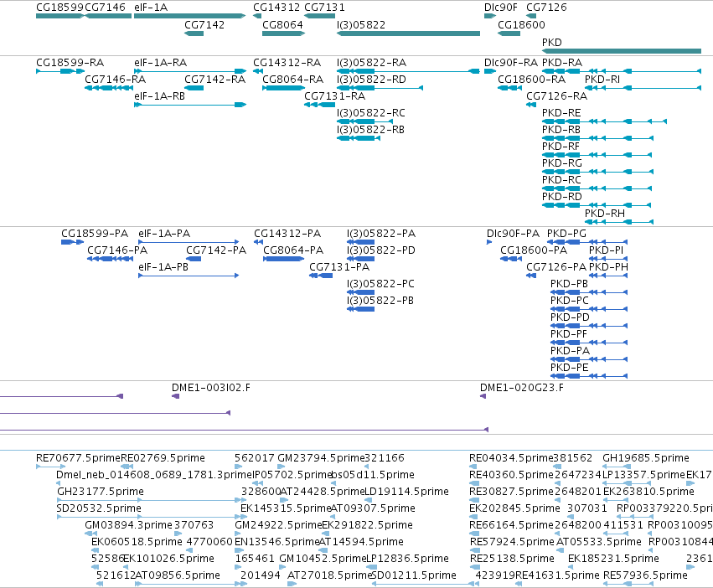The height and width of the screenshot is (588, 713).
Task: Click transcript l(3)05822-RA
Action: pyautogui.click(x=371, y=62)
